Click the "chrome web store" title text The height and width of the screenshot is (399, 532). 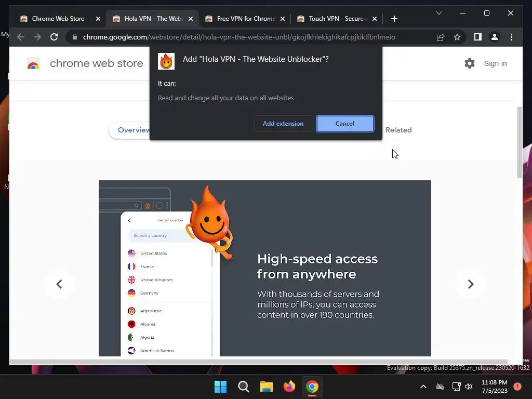[96, 63]
